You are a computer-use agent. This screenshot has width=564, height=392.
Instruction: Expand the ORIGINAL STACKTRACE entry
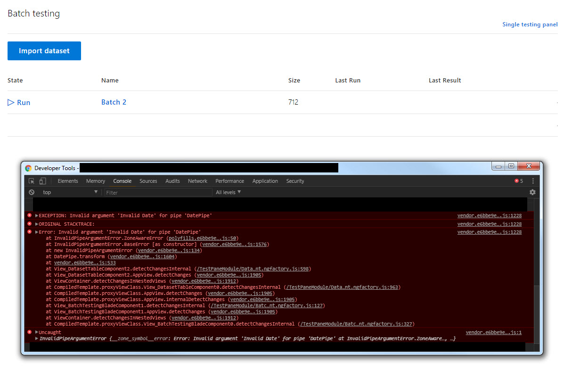pos(37,224)
